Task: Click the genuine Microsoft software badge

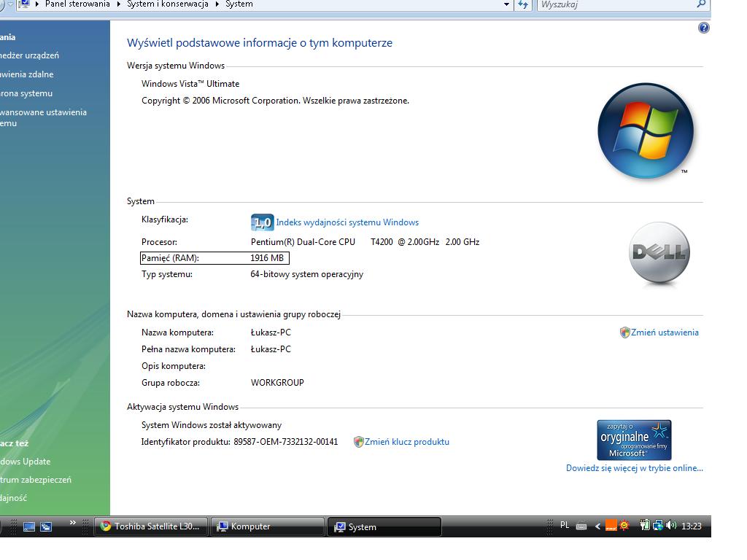Action: [x=634, y=440]
